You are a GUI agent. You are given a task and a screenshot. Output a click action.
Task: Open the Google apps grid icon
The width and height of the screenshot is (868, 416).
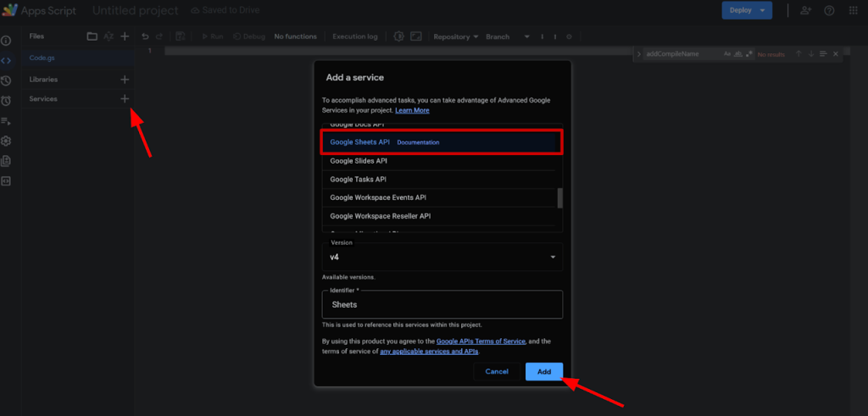click(x=854, y=11)
